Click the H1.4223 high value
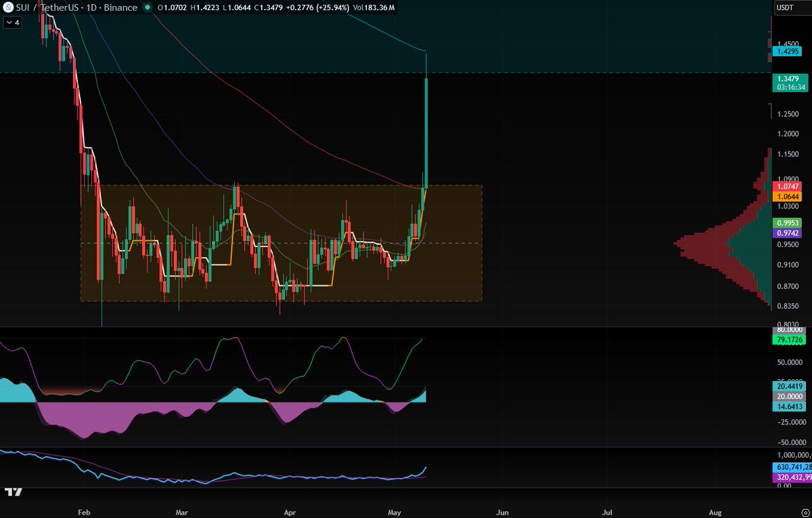Screen dimensions: 812x518 click(x=205, y=8)
